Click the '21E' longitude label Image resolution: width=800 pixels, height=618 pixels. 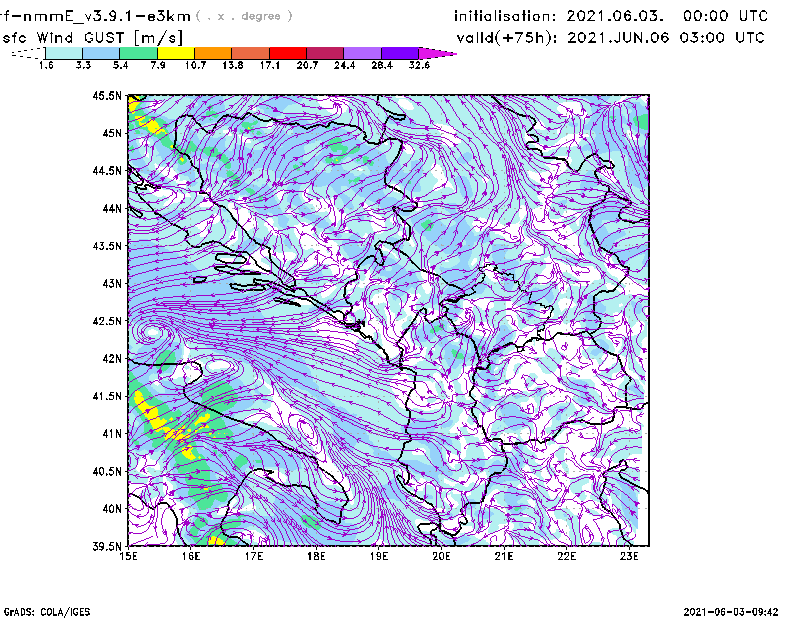click(504, 556)
